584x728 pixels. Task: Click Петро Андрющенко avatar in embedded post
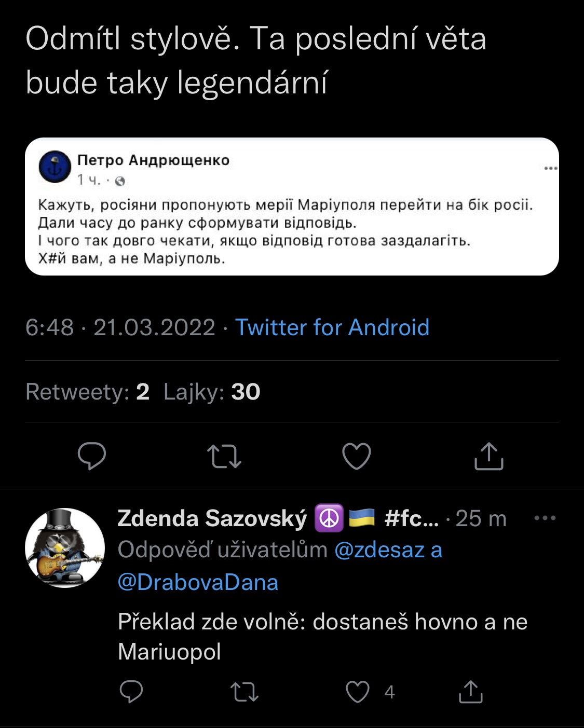(x=55, y=167)
